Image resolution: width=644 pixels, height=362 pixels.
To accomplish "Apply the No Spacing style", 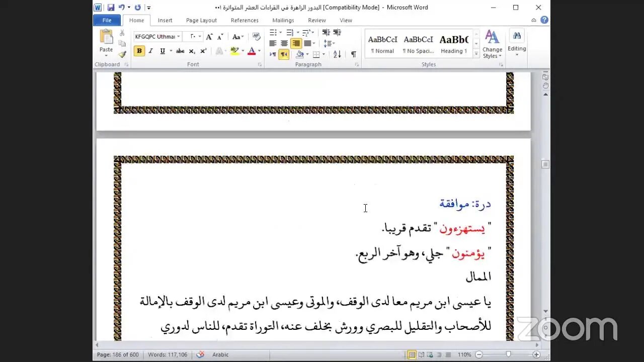I will point(418,44).
